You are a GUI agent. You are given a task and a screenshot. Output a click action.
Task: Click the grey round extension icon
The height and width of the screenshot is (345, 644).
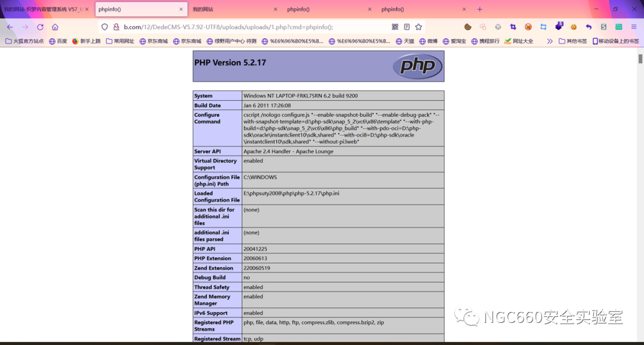498,27
